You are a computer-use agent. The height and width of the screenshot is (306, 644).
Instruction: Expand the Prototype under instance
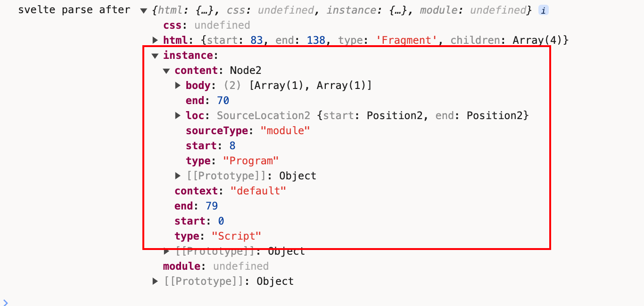coord(166,251)
